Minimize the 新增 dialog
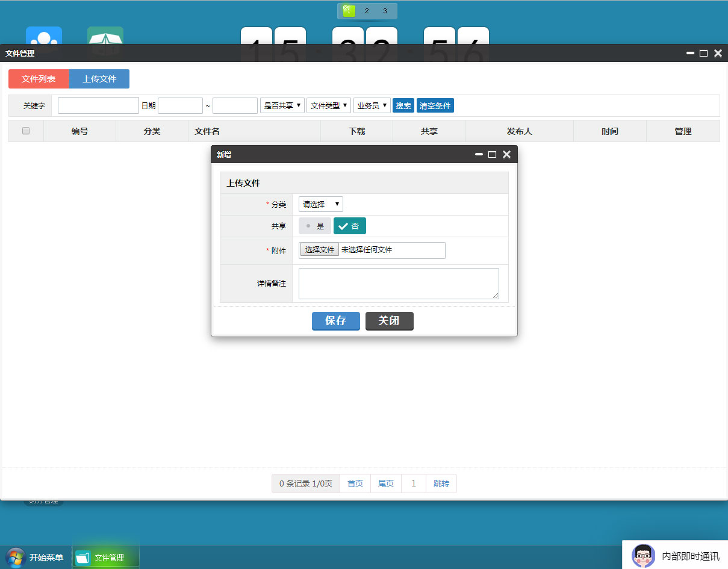This screenshot has height=569, width=728. (479, 155)
